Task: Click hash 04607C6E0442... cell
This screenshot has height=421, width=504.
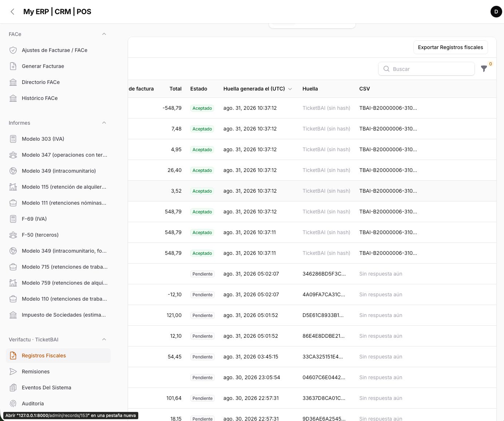Action: click(324, 377)
